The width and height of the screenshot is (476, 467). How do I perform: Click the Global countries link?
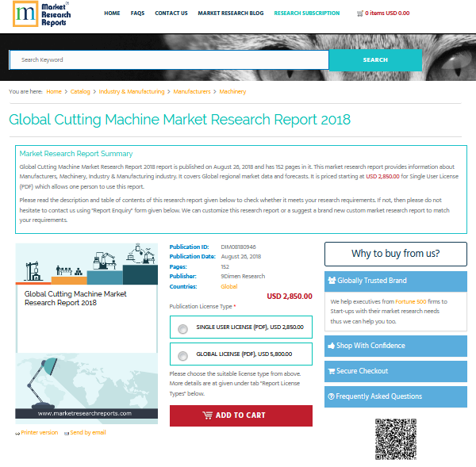pyautogui.click(x=229, y=286)
